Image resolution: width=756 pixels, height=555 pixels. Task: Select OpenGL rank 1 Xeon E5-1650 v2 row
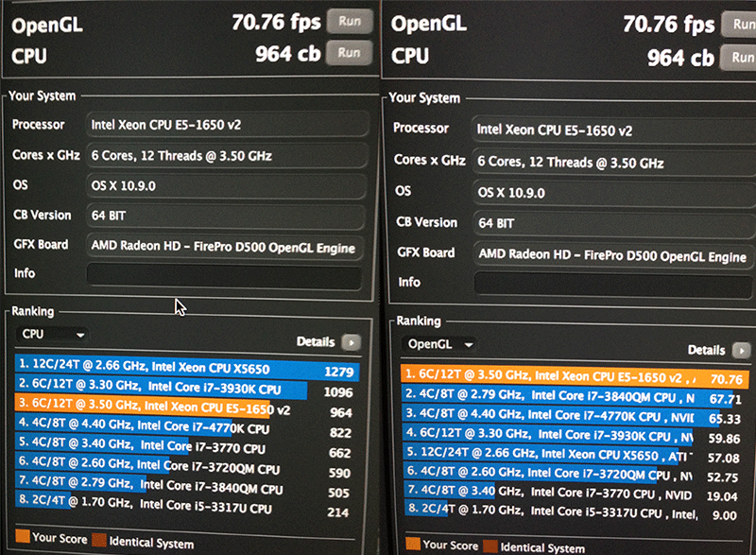(x=575, y=376)
